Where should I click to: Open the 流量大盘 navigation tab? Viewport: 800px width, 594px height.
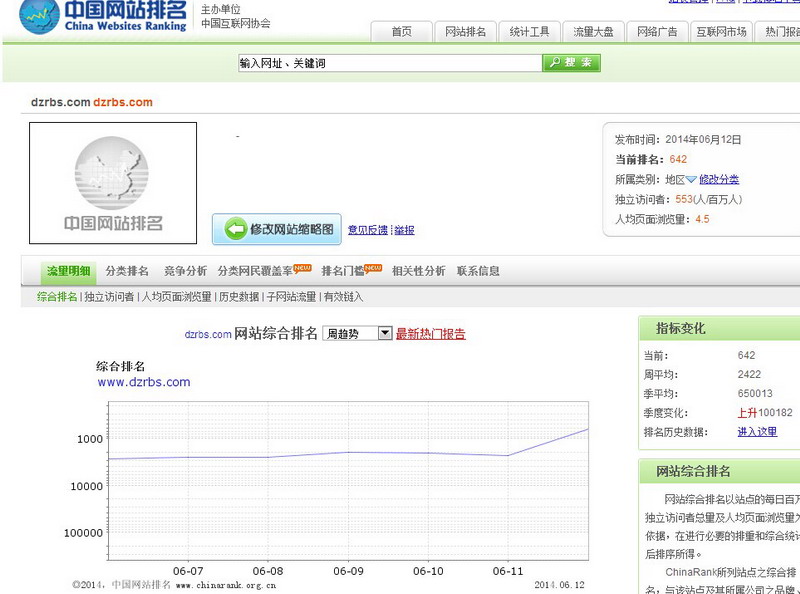pyautogui.click(x=593, y=32)
